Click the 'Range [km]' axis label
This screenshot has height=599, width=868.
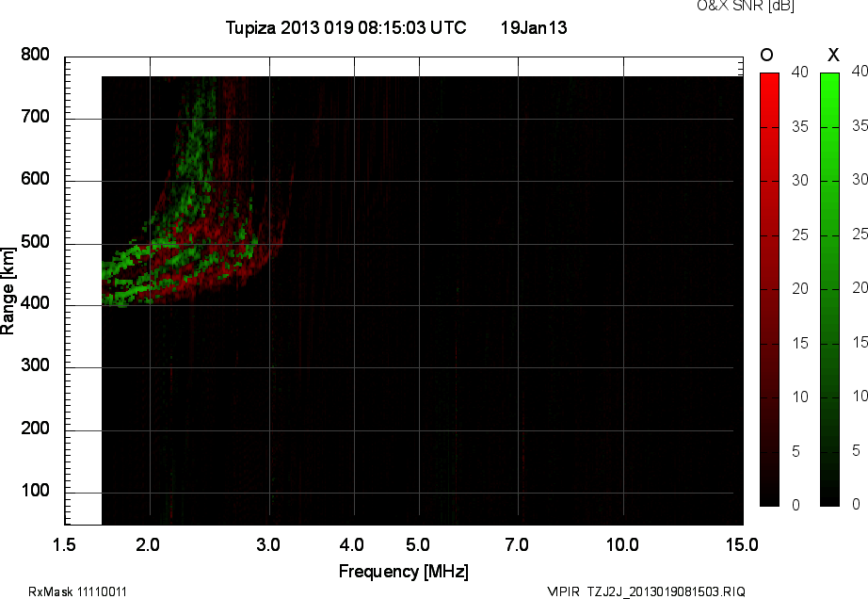[x=8, y=291]
